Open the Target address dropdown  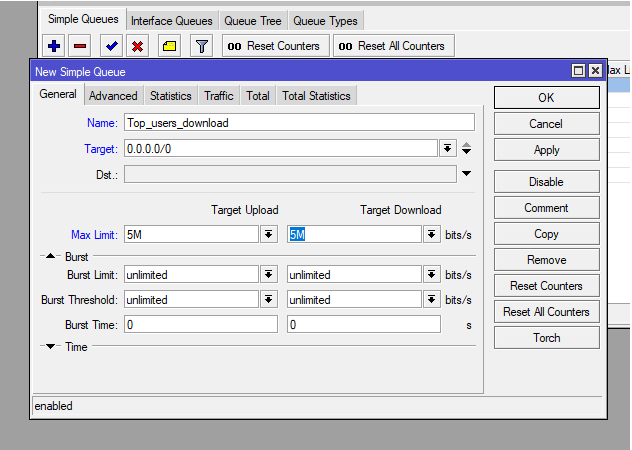click(447, 148)
